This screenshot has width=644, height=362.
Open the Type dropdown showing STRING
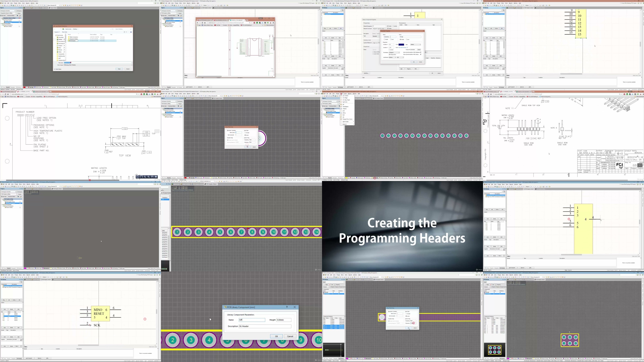416,45
